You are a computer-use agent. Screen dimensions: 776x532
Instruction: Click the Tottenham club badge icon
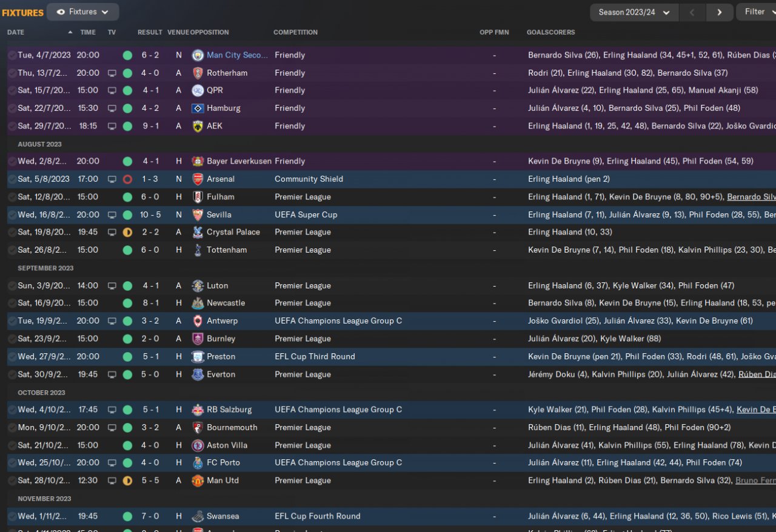pyautogui.click(x=198, y=250)
